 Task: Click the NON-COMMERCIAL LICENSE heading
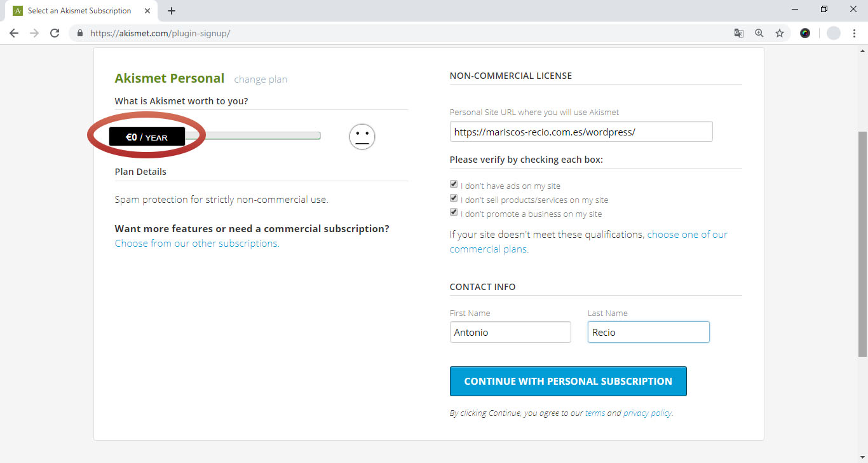(511, 76)
